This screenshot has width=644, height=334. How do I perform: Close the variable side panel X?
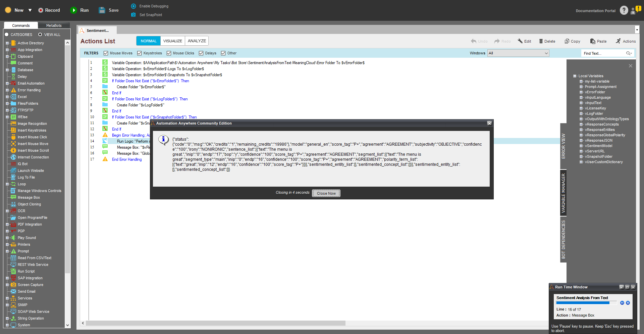pyautogui.click(x=631, y=66)
